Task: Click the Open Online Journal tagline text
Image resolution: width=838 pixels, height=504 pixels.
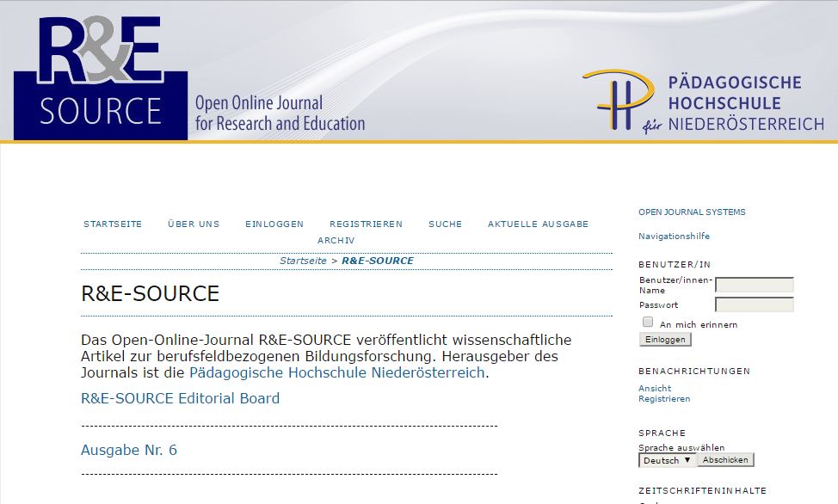Action: pos(280,113)
